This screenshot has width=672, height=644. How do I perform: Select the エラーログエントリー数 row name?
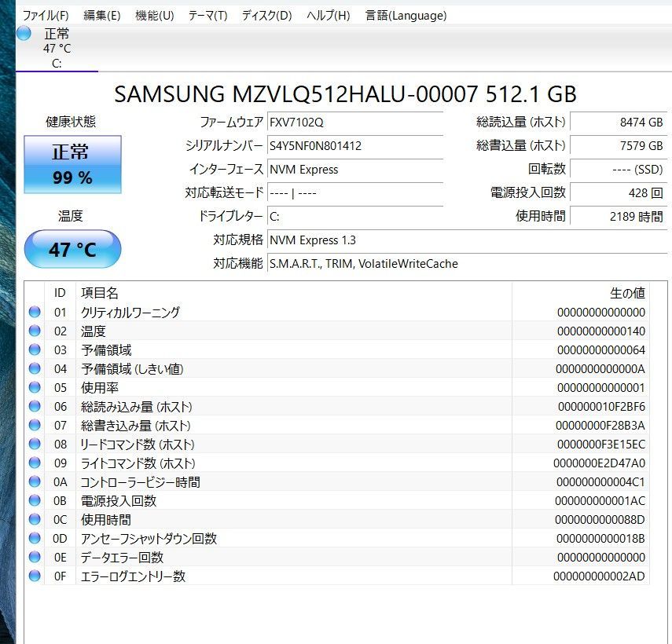click(133, 576)
